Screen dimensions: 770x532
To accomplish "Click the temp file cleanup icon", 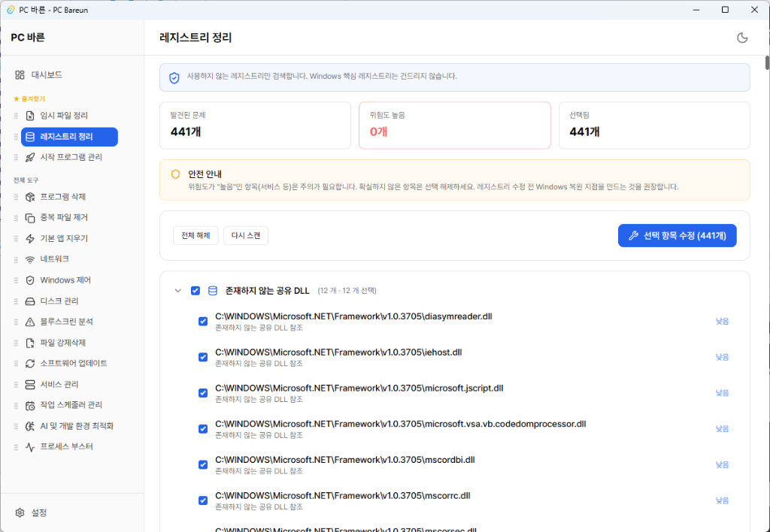I will pos(30,116).
